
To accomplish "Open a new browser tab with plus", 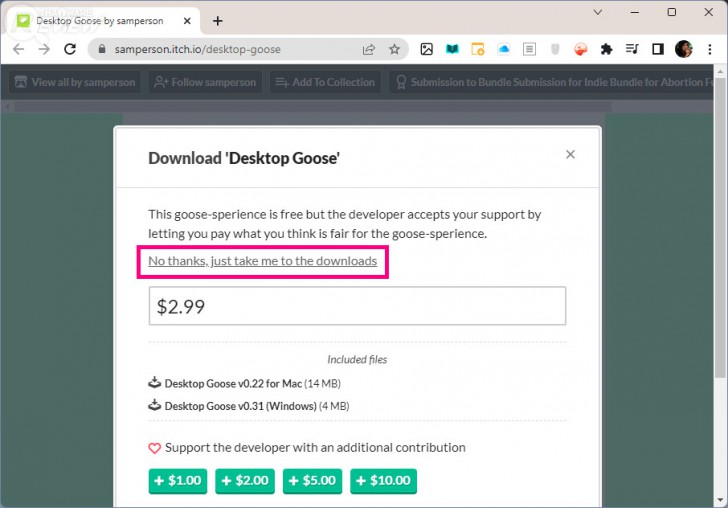I will tap(218, 21).
